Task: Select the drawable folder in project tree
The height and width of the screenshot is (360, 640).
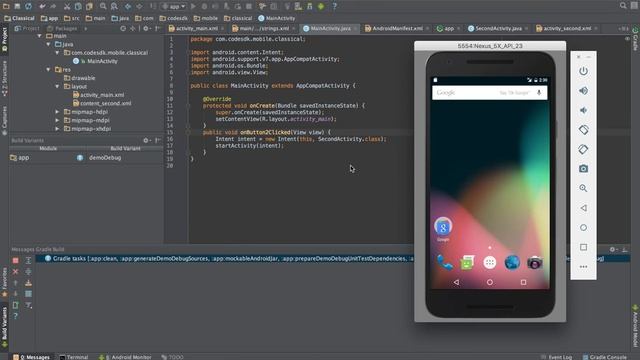Action: pyautogui.click(x=80, y=78)
